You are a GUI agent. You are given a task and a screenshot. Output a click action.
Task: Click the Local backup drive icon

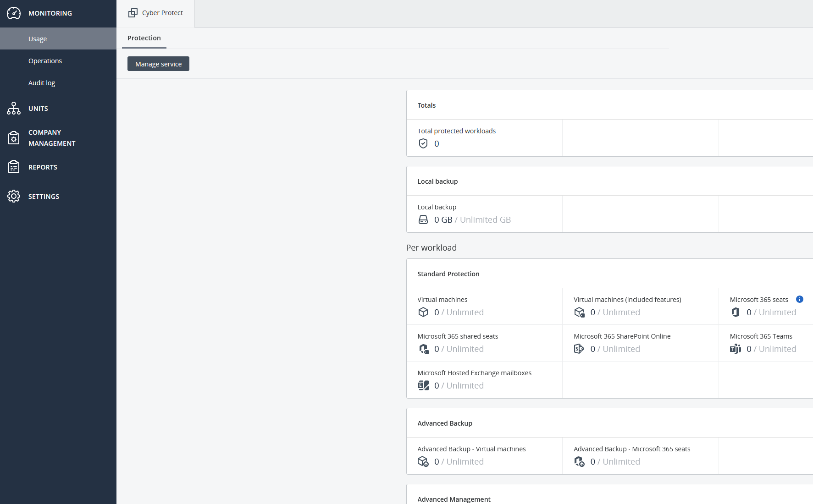pos(423,219)
